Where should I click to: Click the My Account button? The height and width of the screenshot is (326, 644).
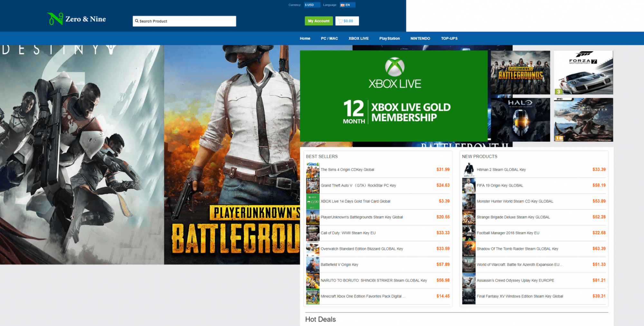(x=319, y=21)
